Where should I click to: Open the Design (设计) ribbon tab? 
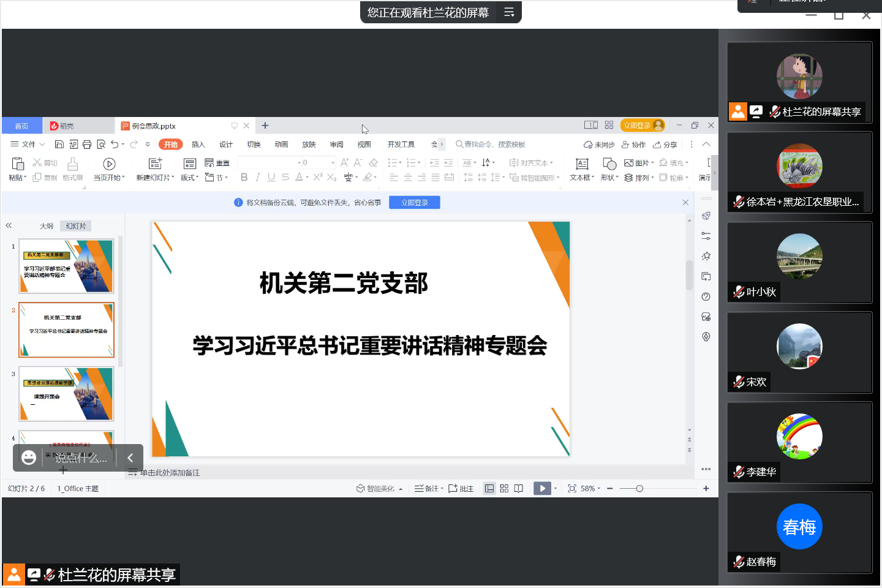point(226,145)
